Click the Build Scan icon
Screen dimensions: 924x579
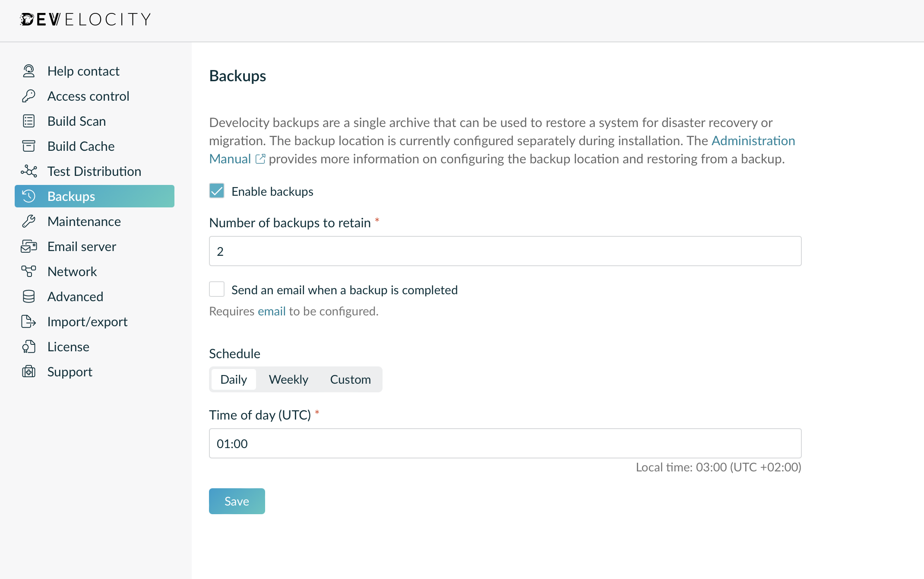28,121
